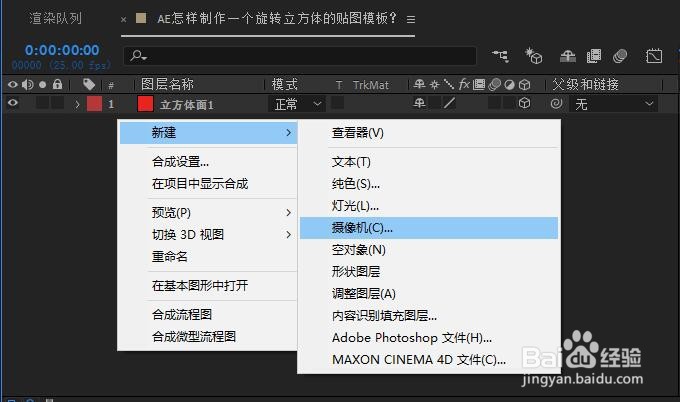
Task: Click the collapse transformations header icon
Action: (434, 84)
